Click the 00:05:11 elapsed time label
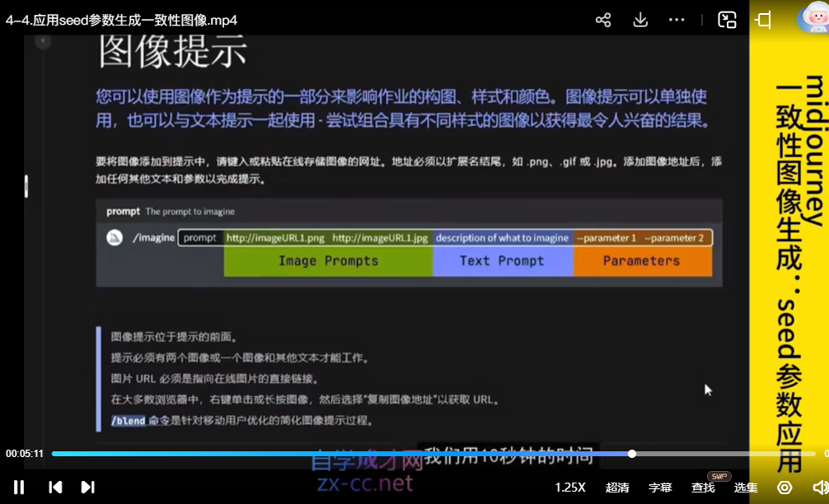This screenshot has height=504, width=829. [x=25, y=454]
